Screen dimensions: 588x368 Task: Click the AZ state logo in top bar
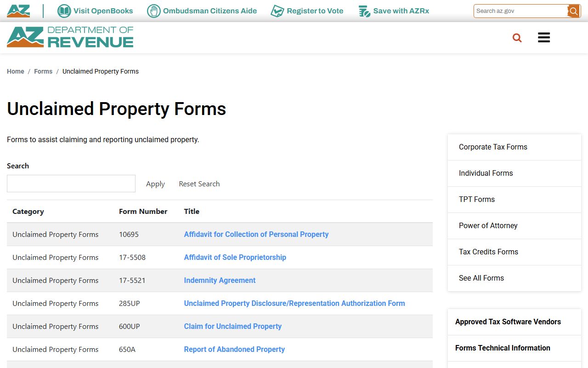click(x=18, y=11)
